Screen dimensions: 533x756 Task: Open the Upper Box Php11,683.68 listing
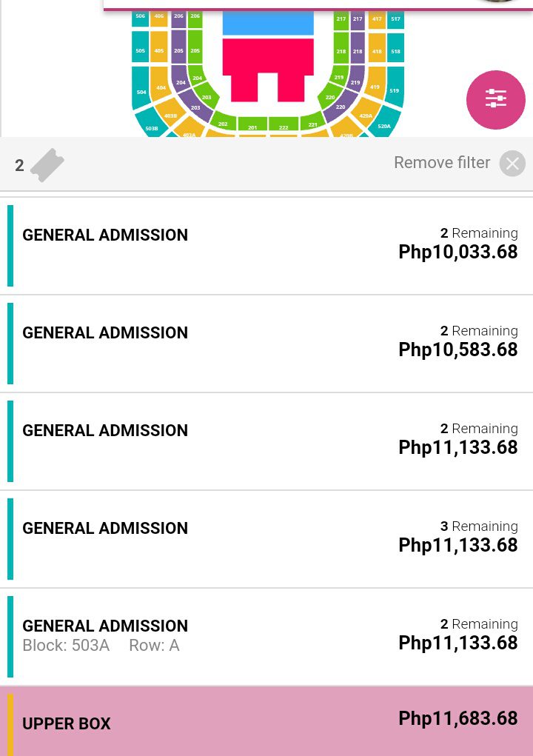click(x=266, y=721)
